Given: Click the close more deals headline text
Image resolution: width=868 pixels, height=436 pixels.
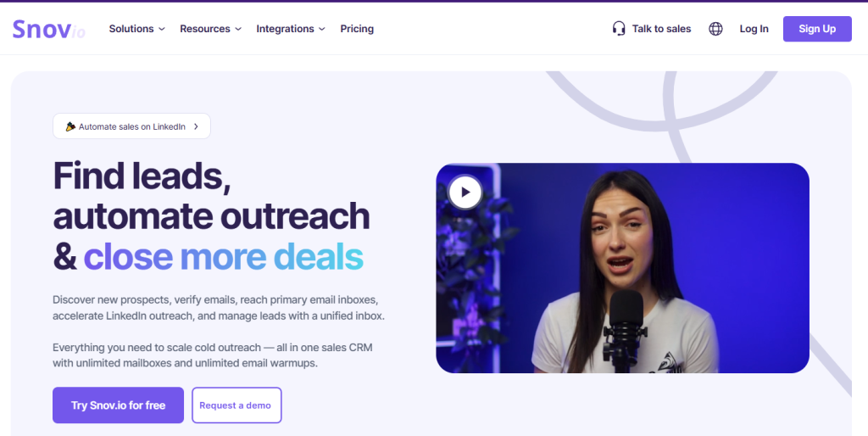Looking at the screenshot, I should tap(223, 256).
